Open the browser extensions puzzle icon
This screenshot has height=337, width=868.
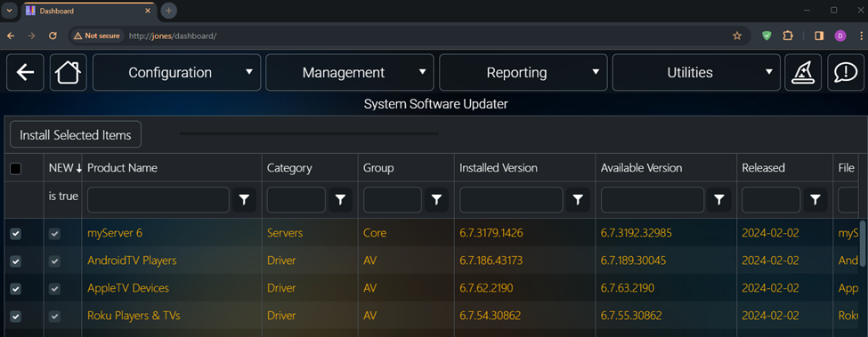pyautogui.click(x=788, y=36)
